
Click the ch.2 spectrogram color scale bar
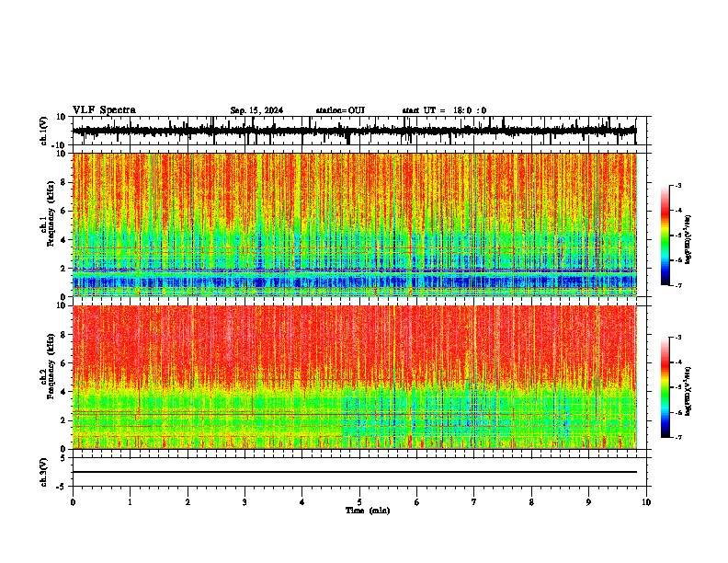665,387
